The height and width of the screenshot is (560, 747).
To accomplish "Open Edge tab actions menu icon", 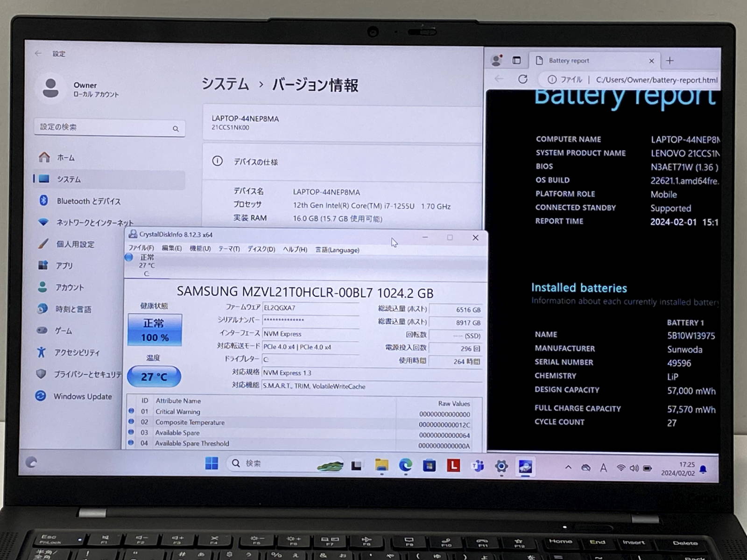I will [516, 60].
